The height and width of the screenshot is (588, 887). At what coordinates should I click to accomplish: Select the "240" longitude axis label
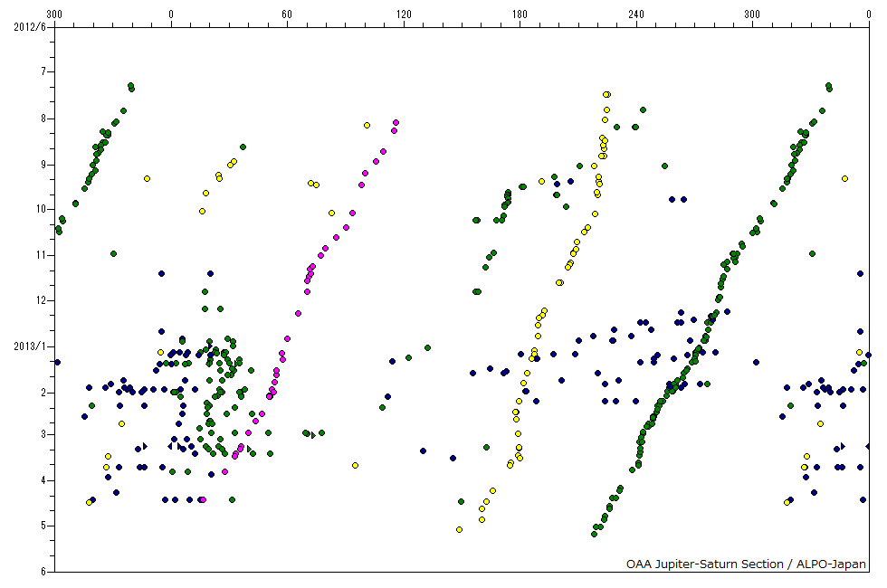coord(635,14)
